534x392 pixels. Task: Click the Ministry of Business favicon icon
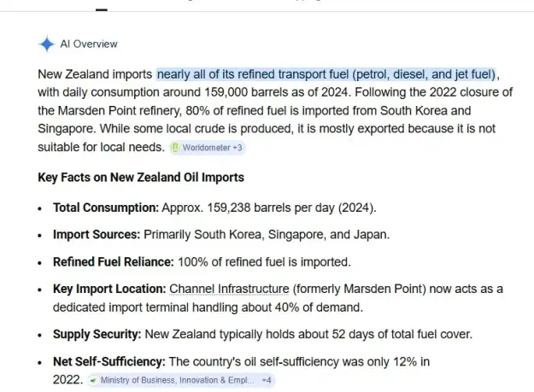coord(92,380)
